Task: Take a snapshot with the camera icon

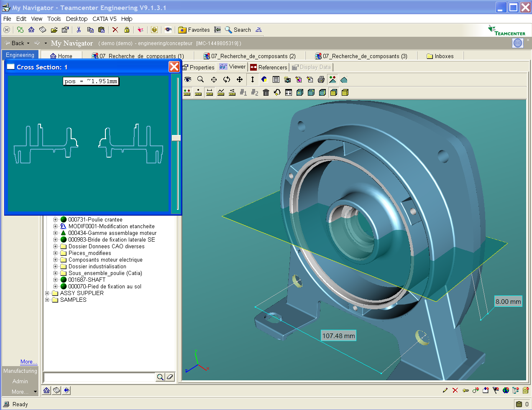Action: click(287, 79)
